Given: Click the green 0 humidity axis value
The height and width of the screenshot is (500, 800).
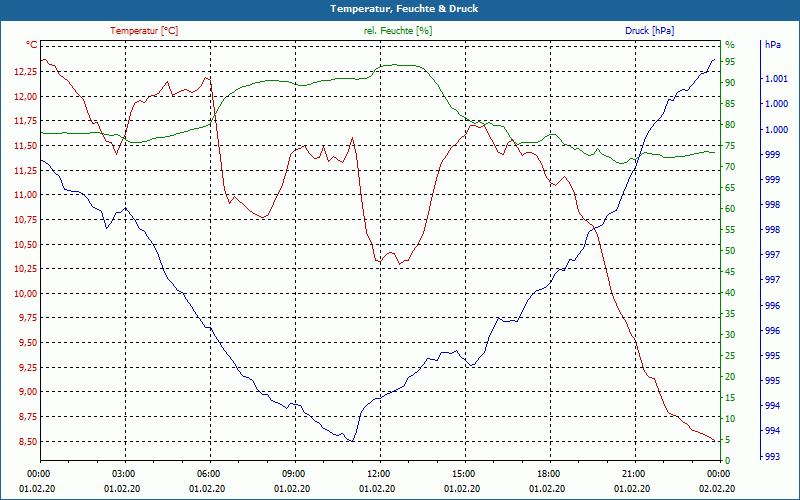Looking at the screenshot, I should 728,461.
